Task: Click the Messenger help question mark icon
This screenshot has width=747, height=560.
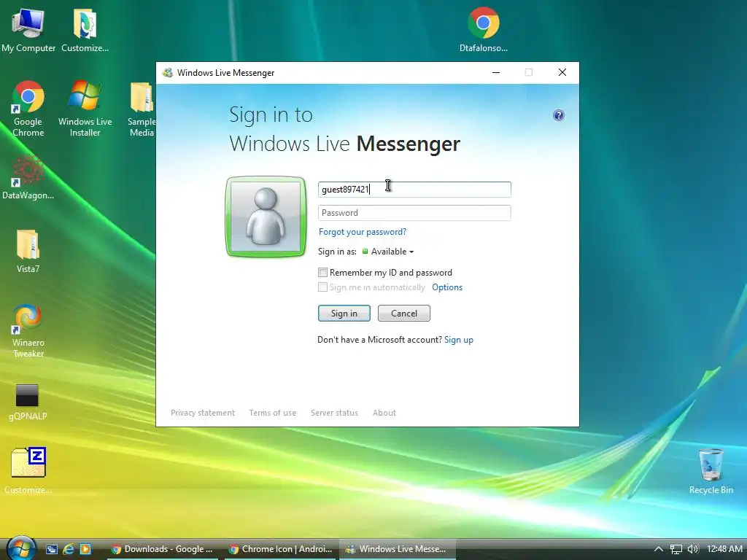Action: click(558, 115)
